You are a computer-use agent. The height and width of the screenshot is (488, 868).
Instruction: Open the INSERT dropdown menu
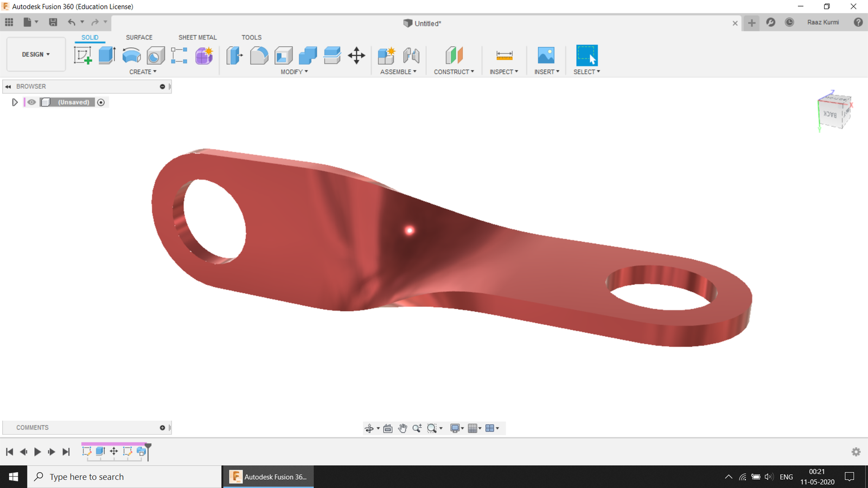click(546, 72)
